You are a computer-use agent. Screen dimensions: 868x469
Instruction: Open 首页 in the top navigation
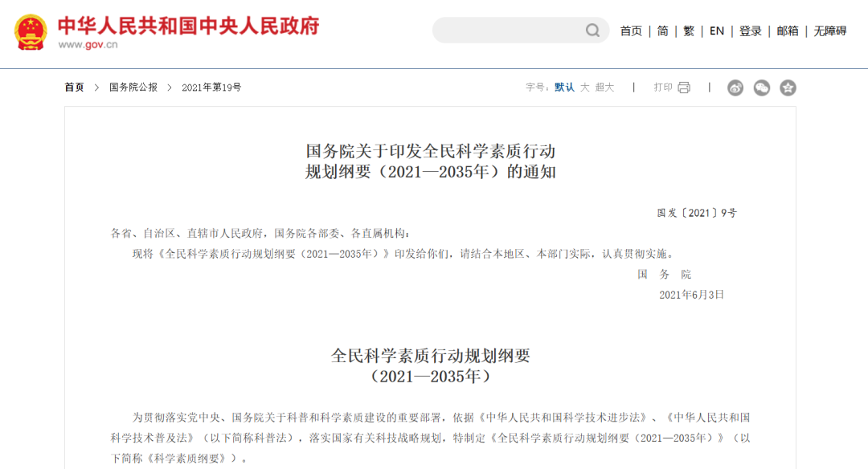631,31
